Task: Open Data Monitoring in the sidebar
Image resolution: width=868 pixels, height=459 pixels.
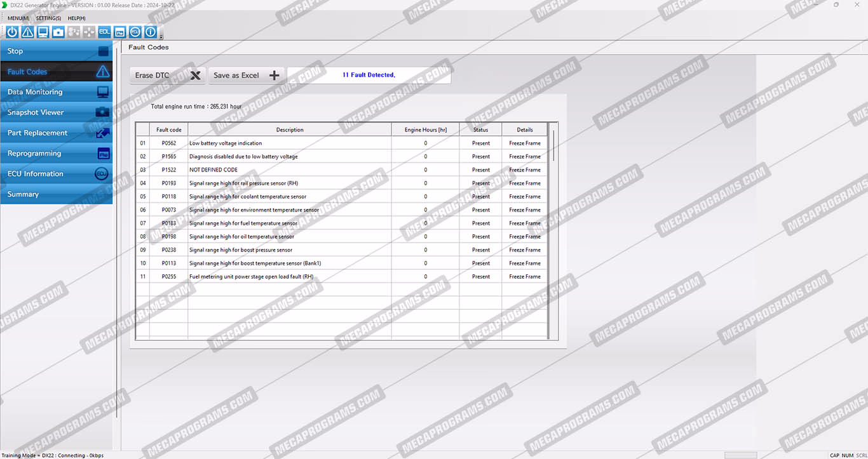Action: point(56,92)
